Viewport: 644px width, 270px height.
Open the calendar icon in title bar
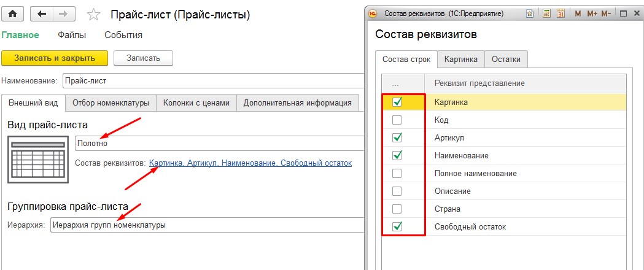tap(561, 13)
